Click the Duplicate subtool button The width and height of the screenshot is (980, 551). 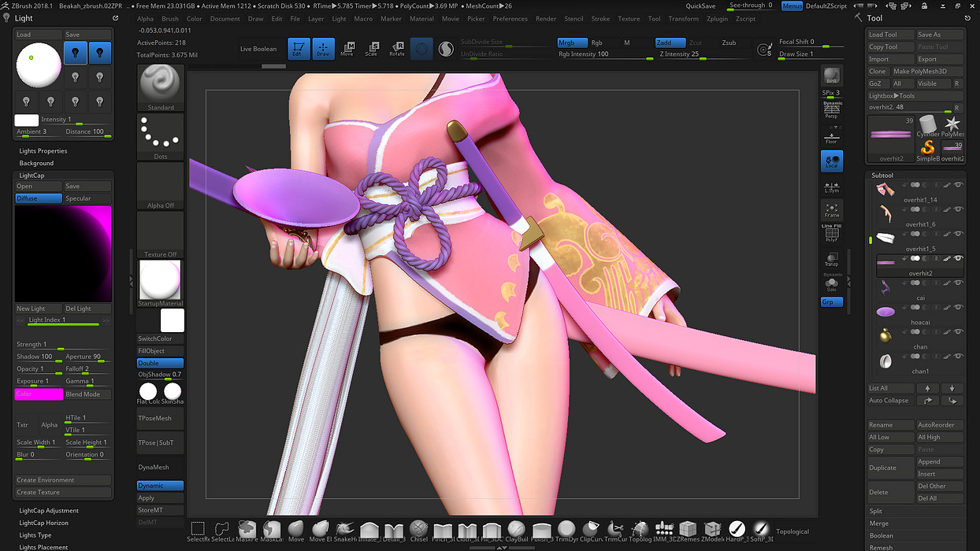pos(890,468)
